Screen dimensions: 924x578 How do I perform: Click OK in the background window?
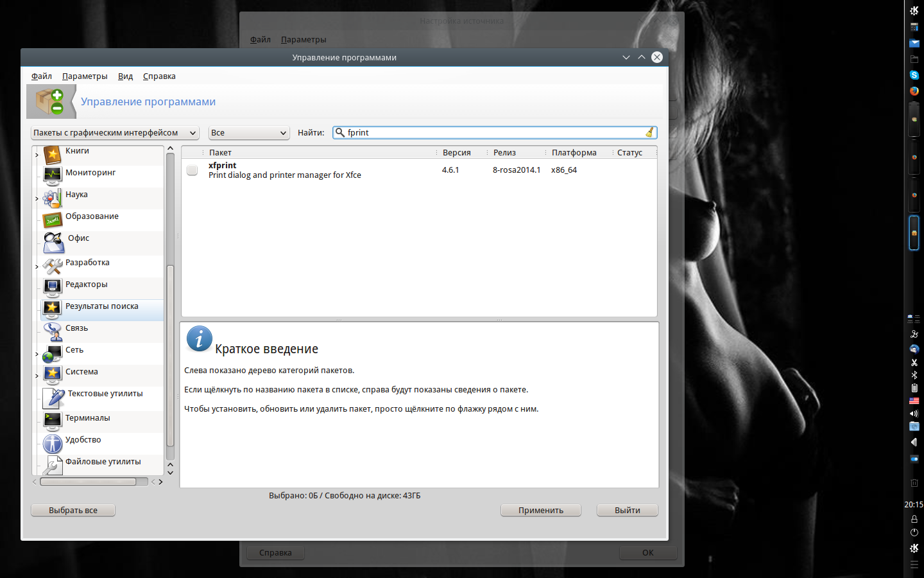coord(648,553)
